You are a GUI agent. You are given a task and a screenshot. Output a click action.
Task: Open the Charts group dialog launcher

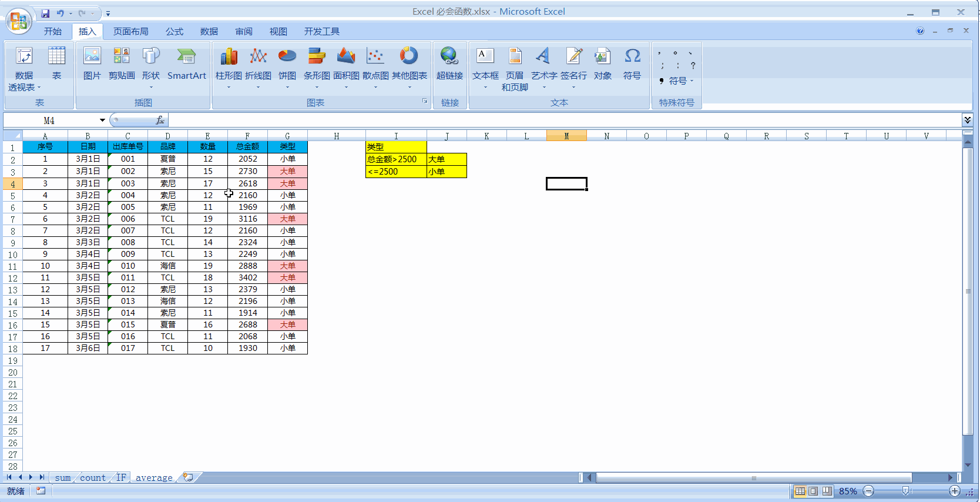pos(425,101)
